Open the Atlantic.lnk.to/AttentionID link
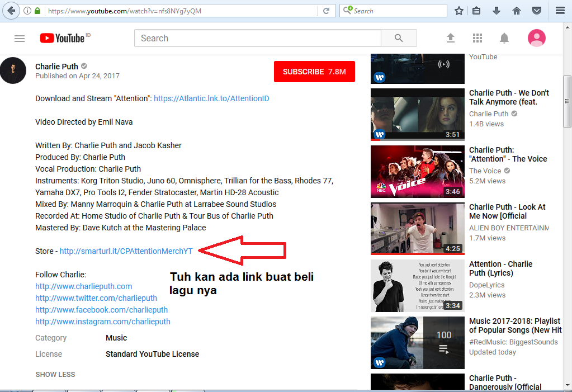572x392 pixels. tap(211, 98)
